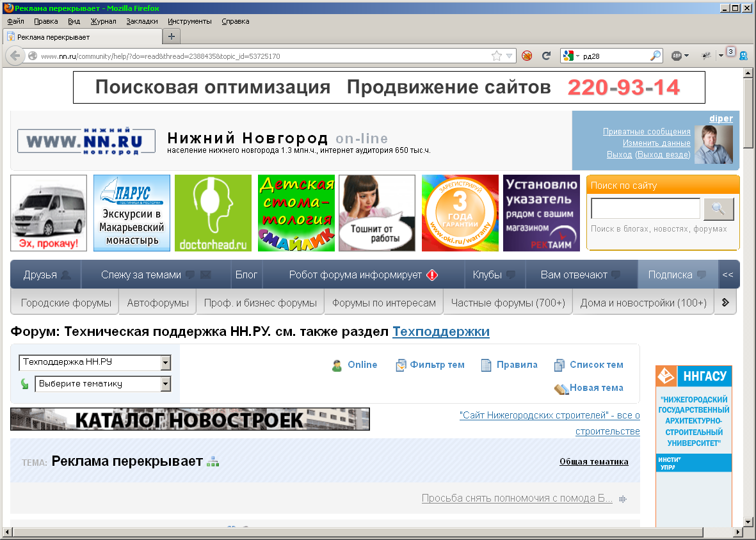Click into the Поиск по сайту text field
756x540 pixels.
[x=645, y=209]
